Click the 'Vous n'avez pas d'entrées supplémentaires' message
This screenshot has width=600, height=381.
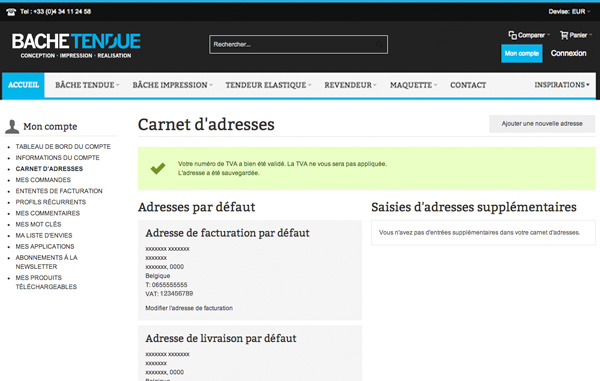pos(479,233)
